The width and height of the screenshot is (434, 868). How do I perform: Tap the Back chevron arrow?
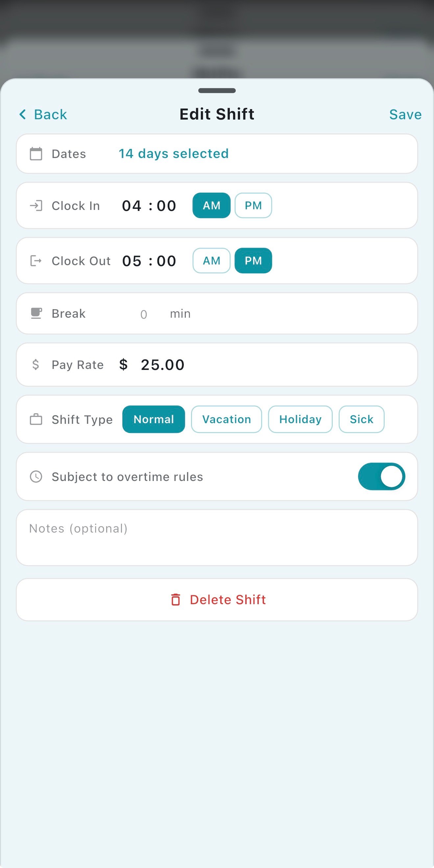tap(23, 115)
